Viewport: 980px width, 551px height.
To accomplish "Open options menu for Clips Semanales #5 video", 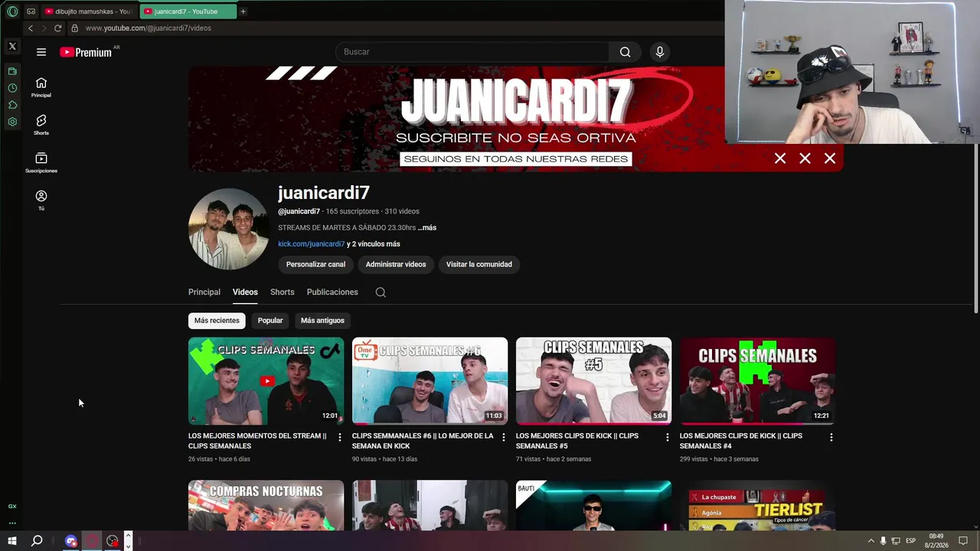I will point(667,437).
